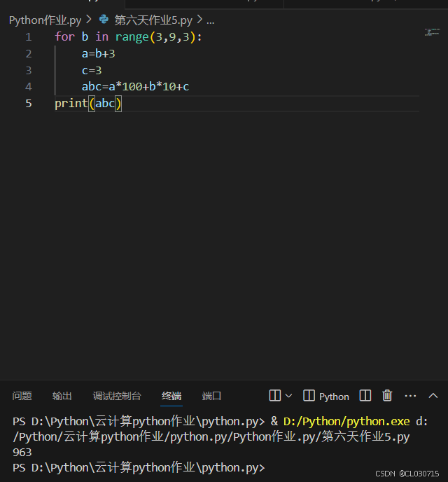Screen dimensions: 448x482
Task: Split the terminal pane
Action: click(x=365, y=396)
